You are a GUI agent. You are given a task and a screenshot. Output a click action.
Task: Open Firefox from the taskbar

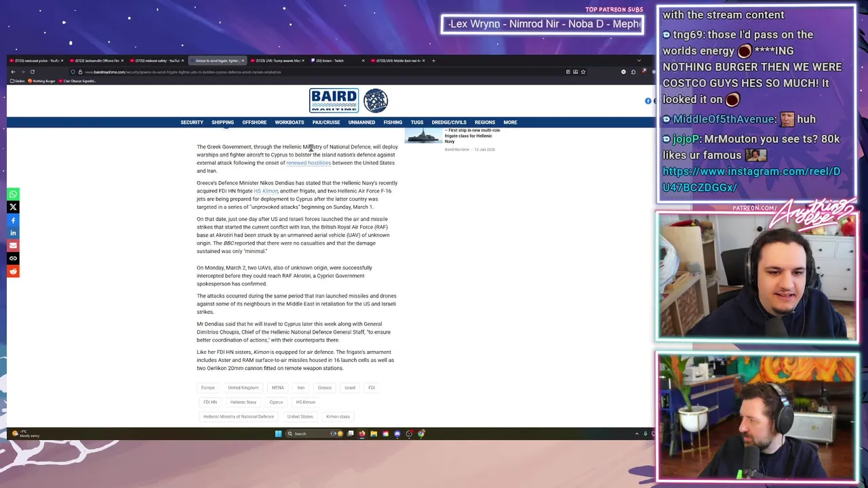coord(362,434)
